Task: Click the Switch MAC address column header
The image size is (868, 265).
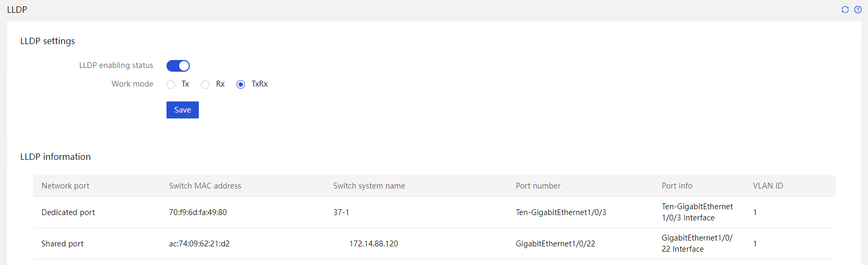Action: pyautogui.click(x=205, y=186)
